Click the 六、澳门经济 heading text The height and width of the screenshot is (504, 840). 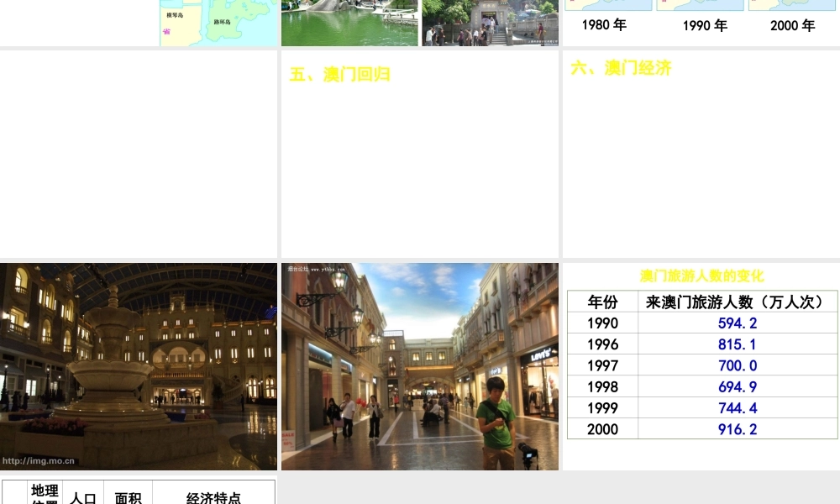tap(621, 68)
